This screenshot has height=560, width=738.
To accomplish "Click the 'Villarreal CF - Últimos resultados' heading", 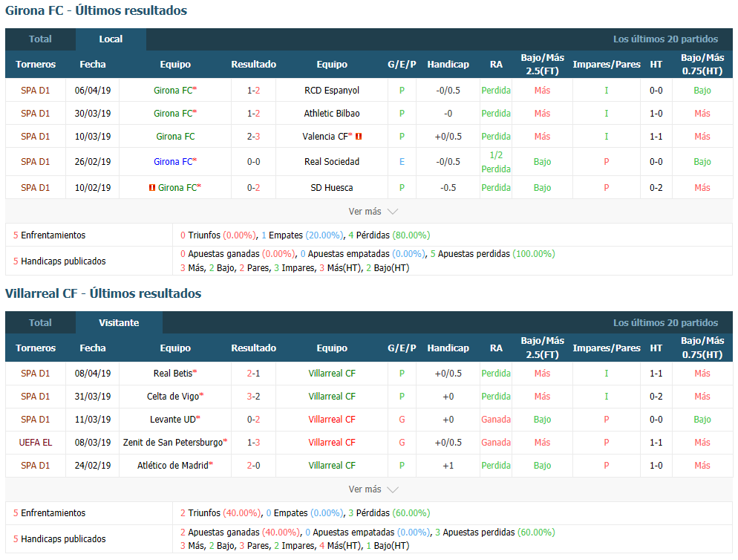I will click(x=103, y=293).
